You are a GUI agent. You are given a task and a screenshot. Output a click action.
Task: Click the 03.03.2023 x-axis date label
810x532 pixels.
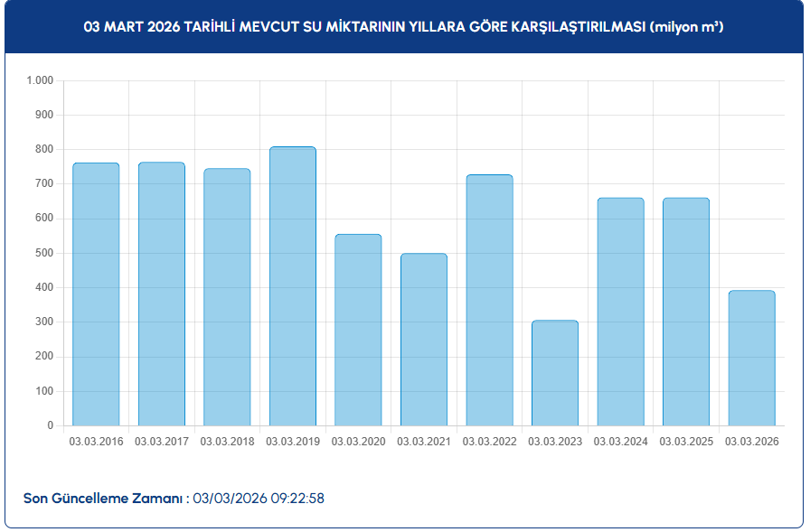[555, 442]
